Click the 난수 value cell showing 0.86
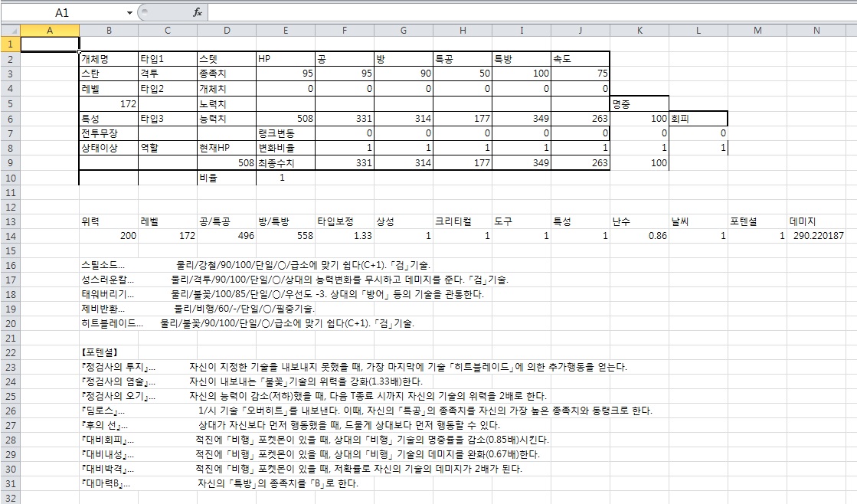This screenshot has height=504, width=857. point(639,236)
